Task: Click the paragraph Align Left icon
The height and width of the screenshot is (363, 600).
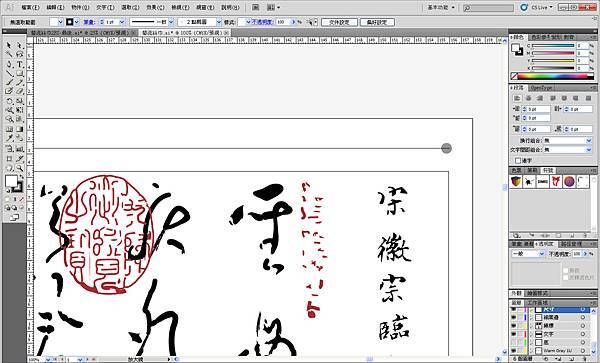Action: [517, 98]
